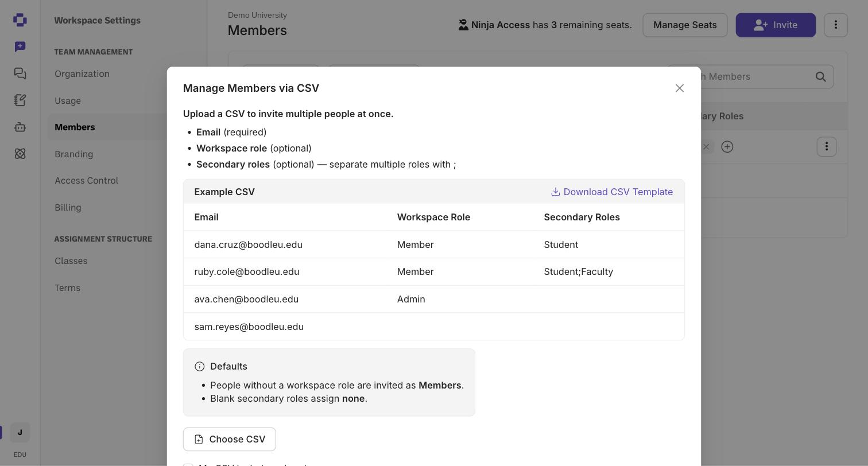This screenshot has height=466, width=868.
Task: Add a secondary role with plus circle icon
Action: click(727, 147)
